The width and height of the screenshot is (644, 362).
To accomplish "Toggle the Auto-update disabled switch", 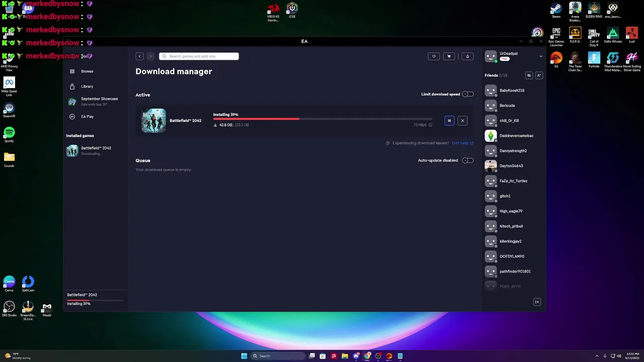I will click(x=468, y=160).
